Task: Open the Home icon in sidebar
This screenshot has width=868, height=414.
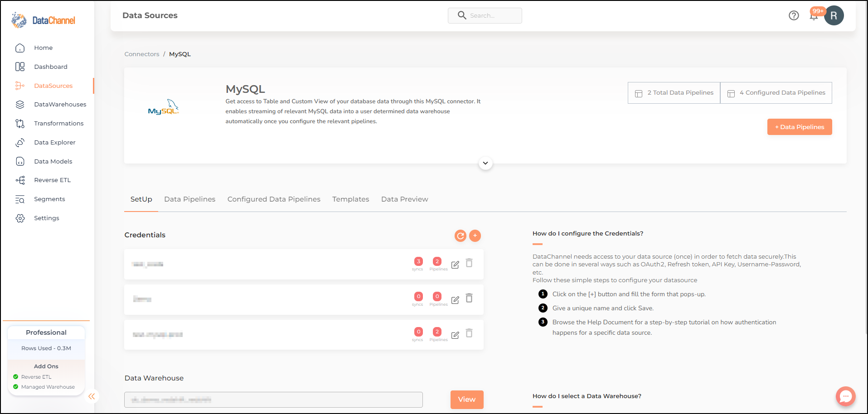Action: tap(20, 48)
